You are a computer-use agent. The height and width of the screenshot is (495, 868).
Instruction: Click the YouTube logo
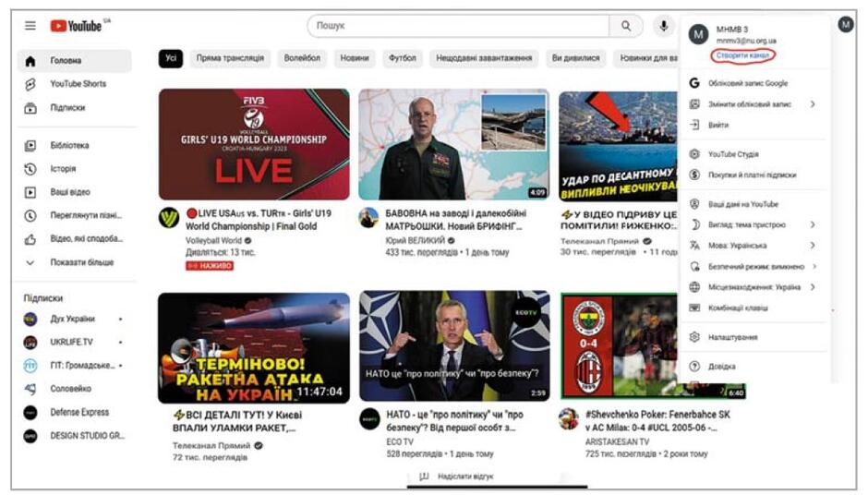tap(77, 26)
